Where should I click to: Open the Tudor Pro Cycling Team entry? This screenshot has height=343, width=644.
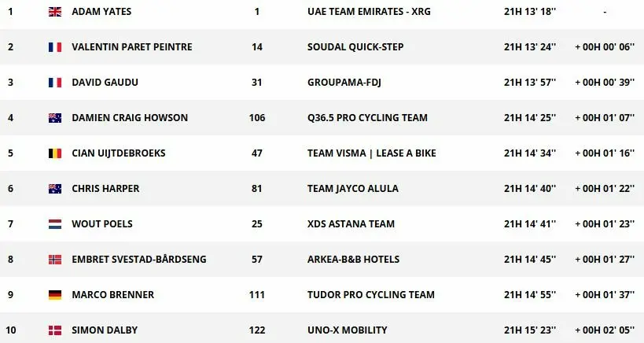pyautogui.click(x=370, y=295)
